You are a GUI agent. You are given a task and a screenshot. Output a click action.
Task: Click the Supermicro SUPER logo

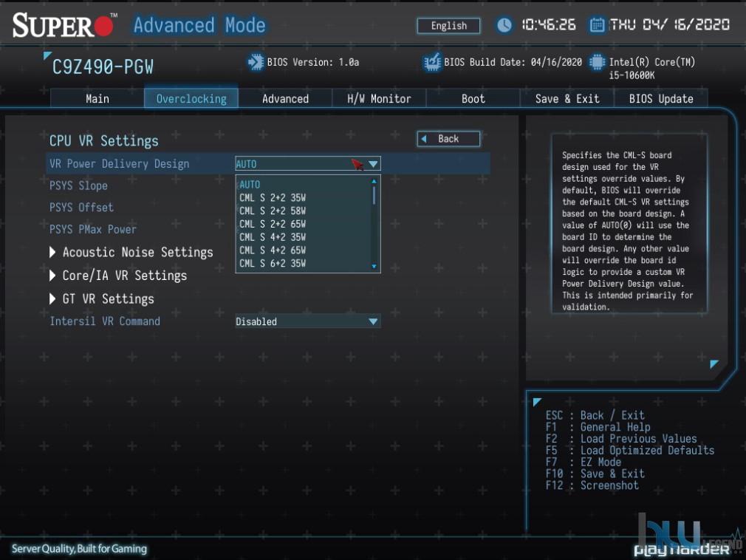(64, 25)
